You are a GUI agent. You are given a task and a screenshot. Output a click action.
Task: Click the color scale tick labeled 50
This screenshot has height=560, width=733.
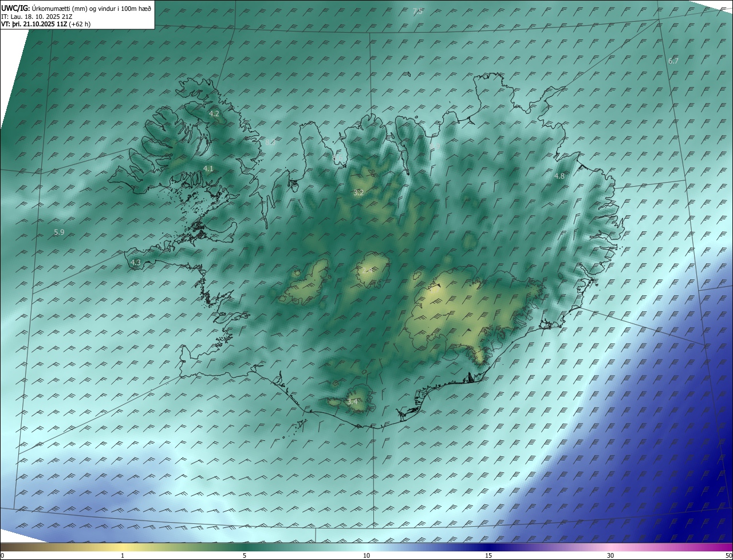(x=728, y=555)
